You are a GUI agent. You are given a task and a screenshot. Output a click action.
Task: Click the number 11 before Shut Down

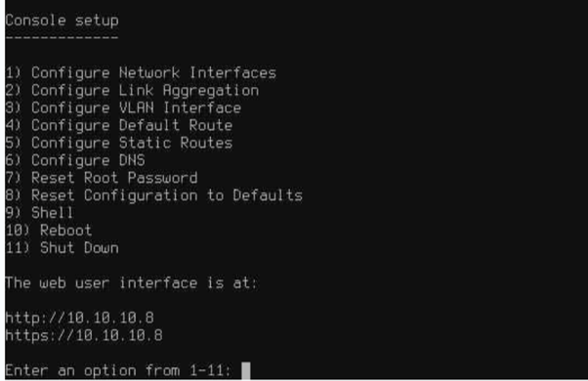coord(14,248)
